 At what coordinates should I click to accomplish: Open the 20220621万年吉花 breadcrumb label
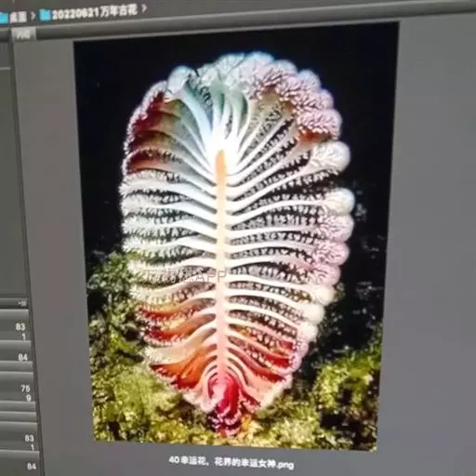tap(94, 12)
